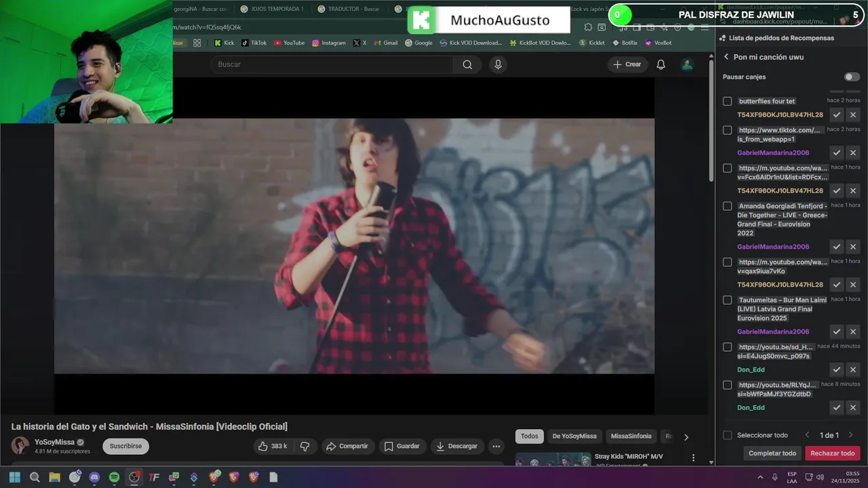Open Spotify from the taskbar
868x488 pixels.
[114, 477]
